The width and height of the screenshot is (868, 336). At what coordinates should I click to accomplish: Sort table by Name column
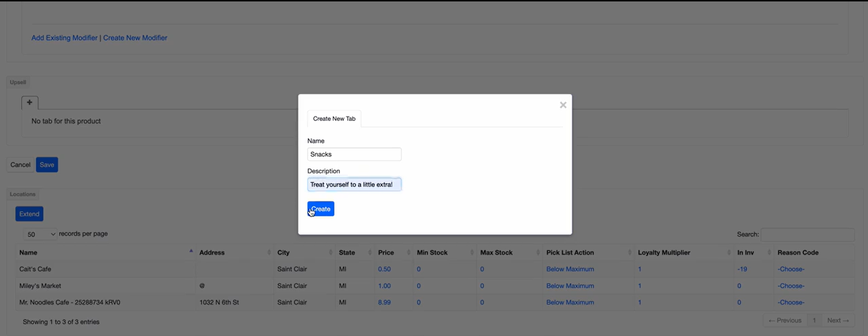(x=106, y=252)
